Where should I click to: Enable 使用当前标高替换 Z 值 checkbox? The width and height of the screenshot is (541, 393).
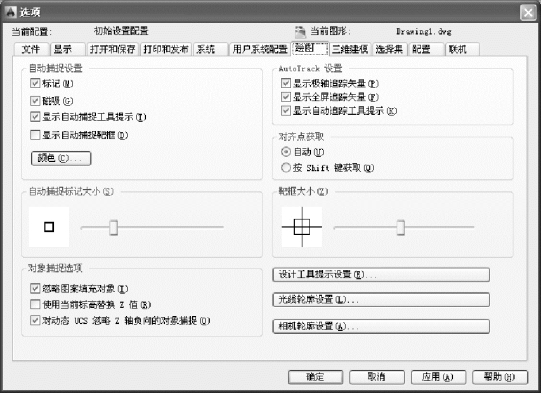click(35, 304)
